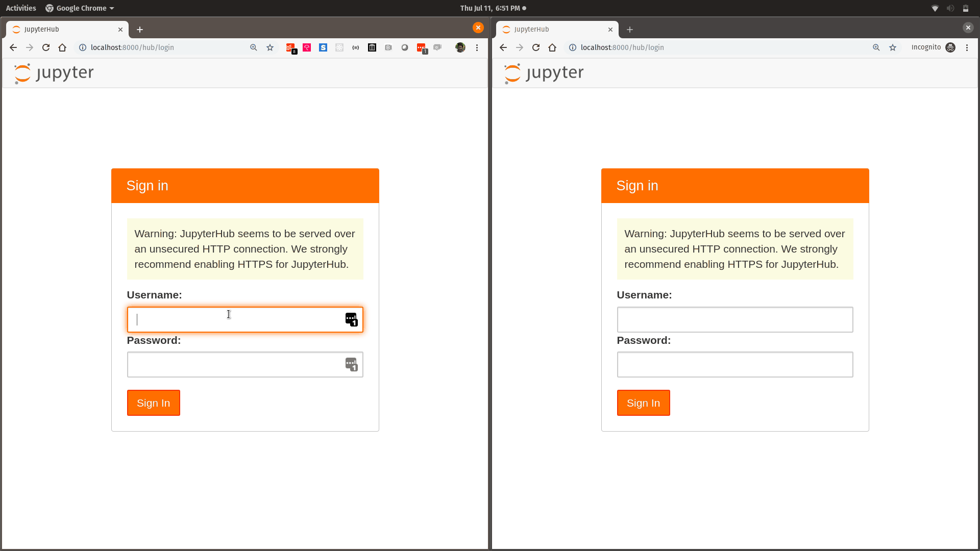Bookmark page with star in left window
Screen dimensions: 980x551
click(x=270, y=47)
